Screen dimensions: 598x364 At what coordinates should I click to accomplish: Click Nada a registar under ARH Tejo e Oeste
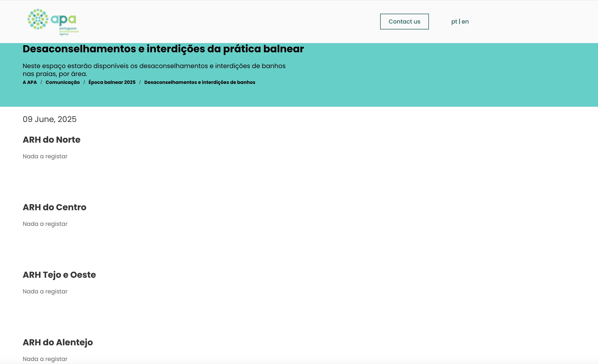tap(45, 292)
